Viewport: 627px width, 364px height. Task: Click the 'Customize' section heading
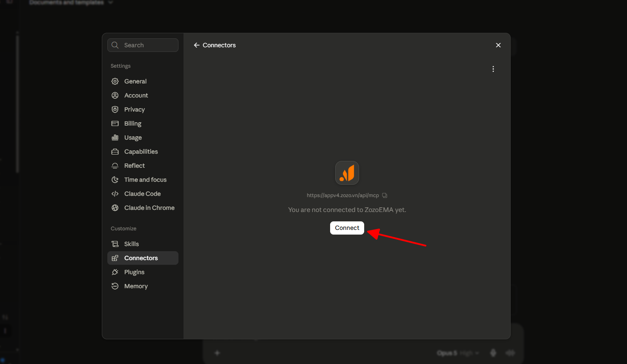coord(124,229)
